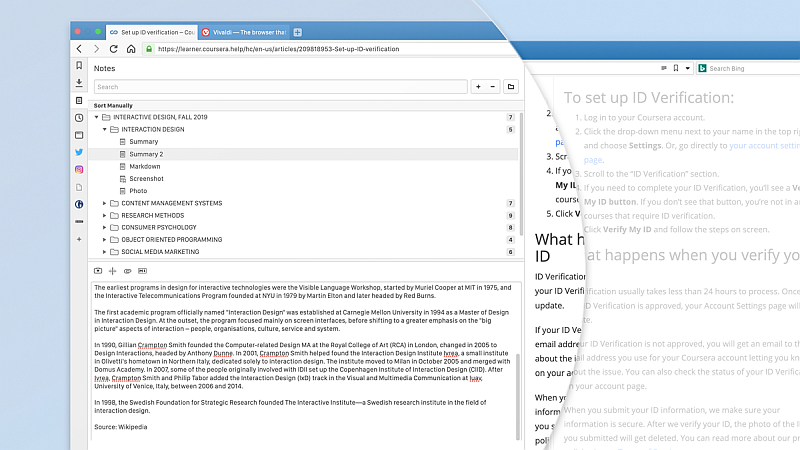The image size is (800, 450).
Task: Reload the current page
Action: 113,49
